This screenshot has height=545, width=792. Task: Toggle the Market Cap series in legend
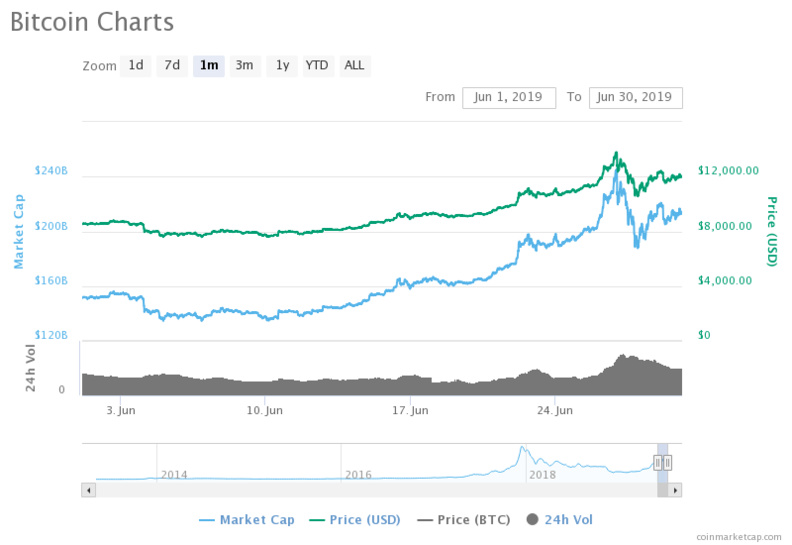point(250,519)
